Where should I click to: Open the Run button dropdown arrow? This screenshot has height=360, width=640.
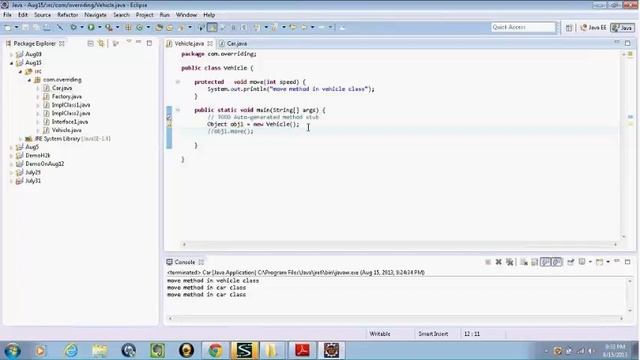pos(100,27)
